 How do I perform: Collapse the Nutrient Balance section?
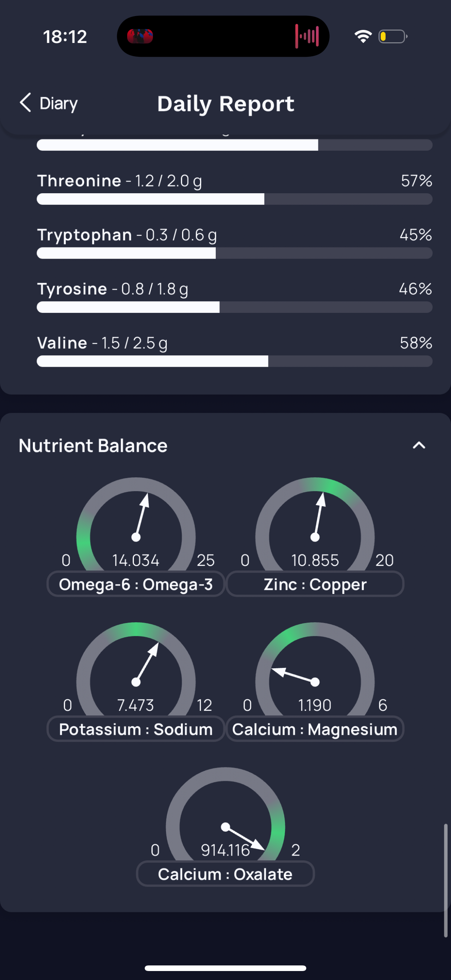[x=419, y=445]
